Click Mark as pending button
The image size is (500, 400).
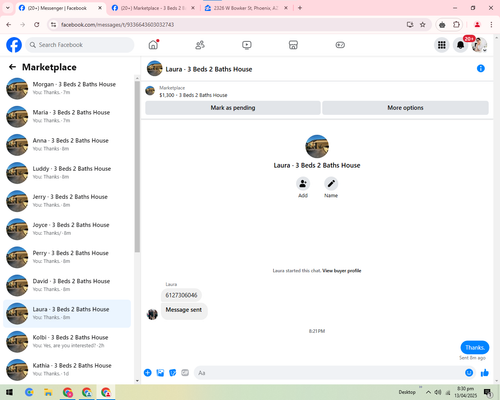pos(233,108)
